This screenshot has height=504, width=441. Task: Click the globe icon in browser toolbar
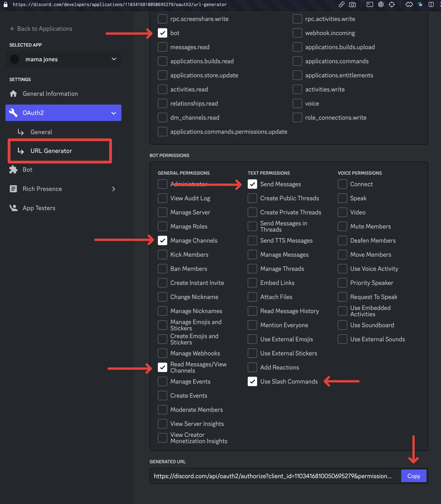pos(381,4)
